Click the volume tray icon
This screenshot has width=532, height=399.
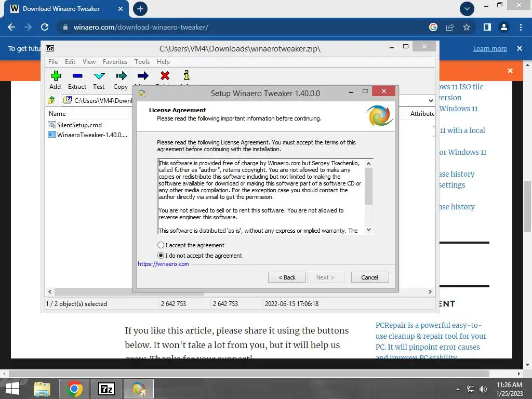coord(483,389)
